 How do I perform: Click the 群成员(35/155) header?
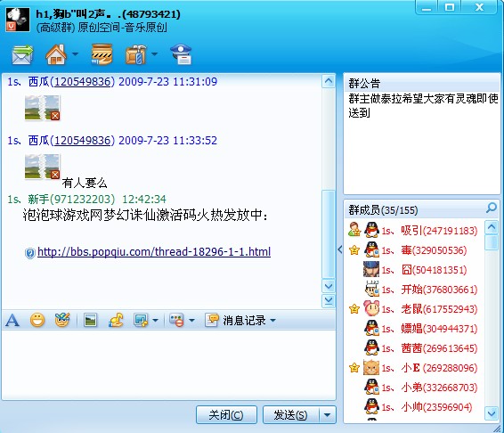[383, 209]
